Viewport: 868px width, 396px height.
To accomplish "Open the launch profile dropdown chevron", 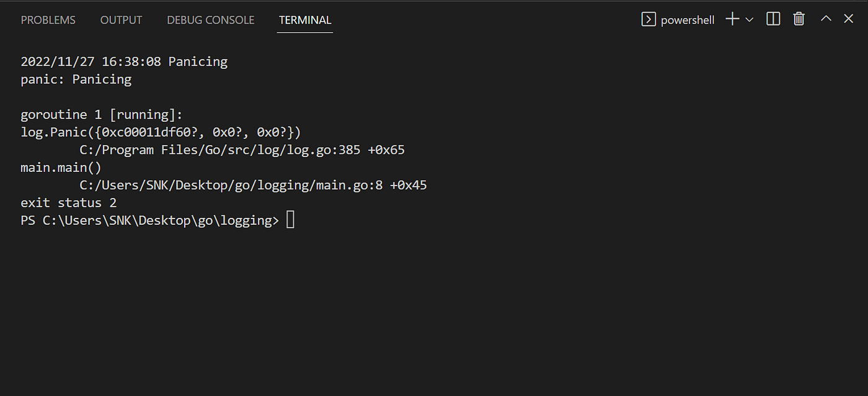I will 749,20.
